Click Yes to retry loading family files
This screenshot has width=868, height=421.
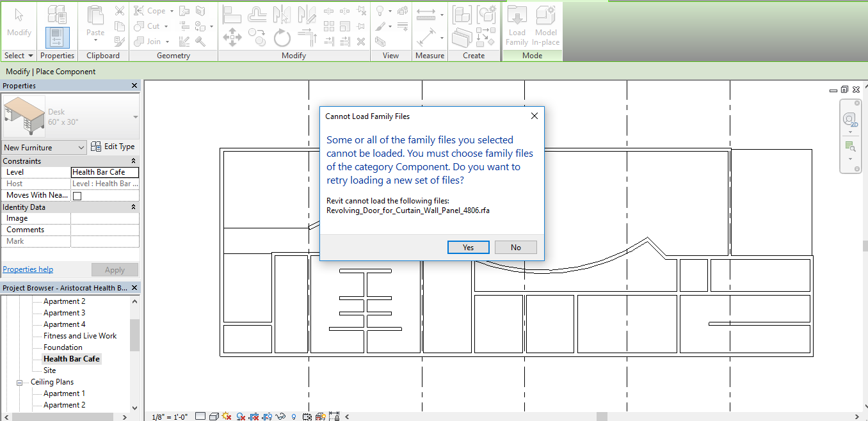[x=468, y=247]
